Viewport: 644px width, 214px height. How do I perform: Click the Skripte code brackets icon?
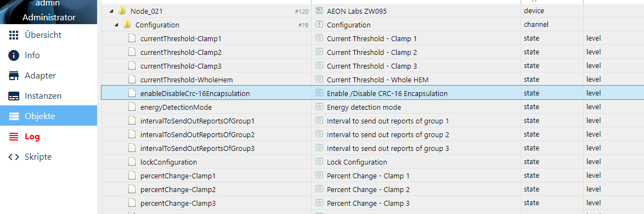(14, 156)
